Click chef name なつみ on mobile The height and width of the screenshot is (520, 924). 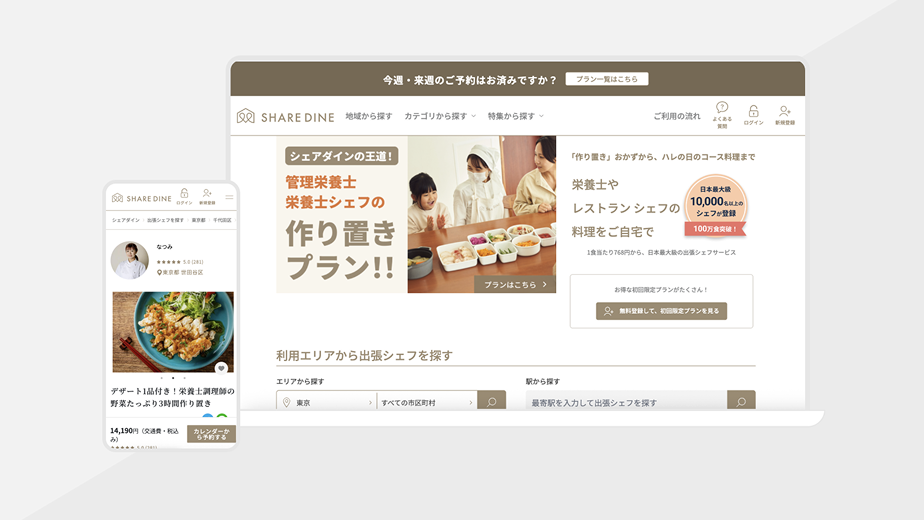tap(164, 246)
